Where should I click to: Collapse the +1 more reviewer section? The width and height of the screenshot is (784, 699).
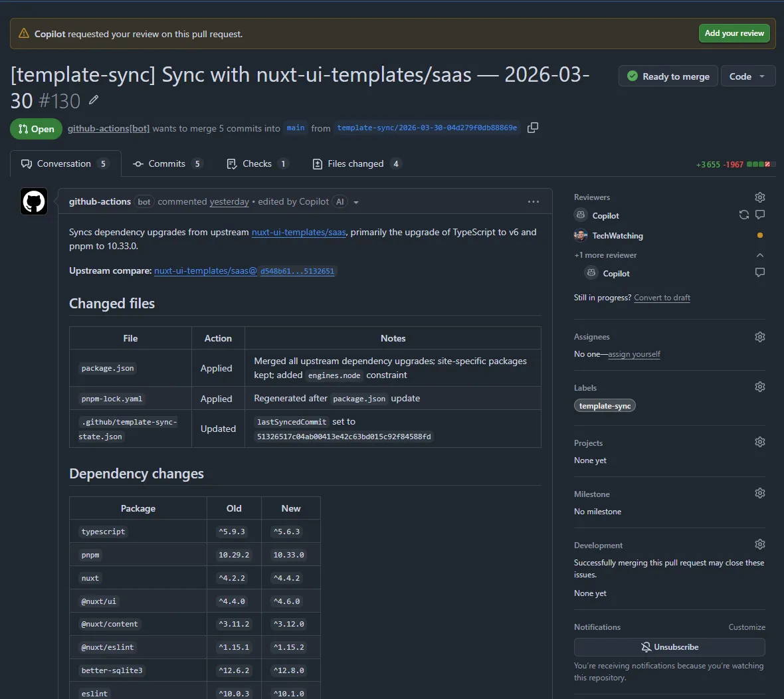(759, 254)
